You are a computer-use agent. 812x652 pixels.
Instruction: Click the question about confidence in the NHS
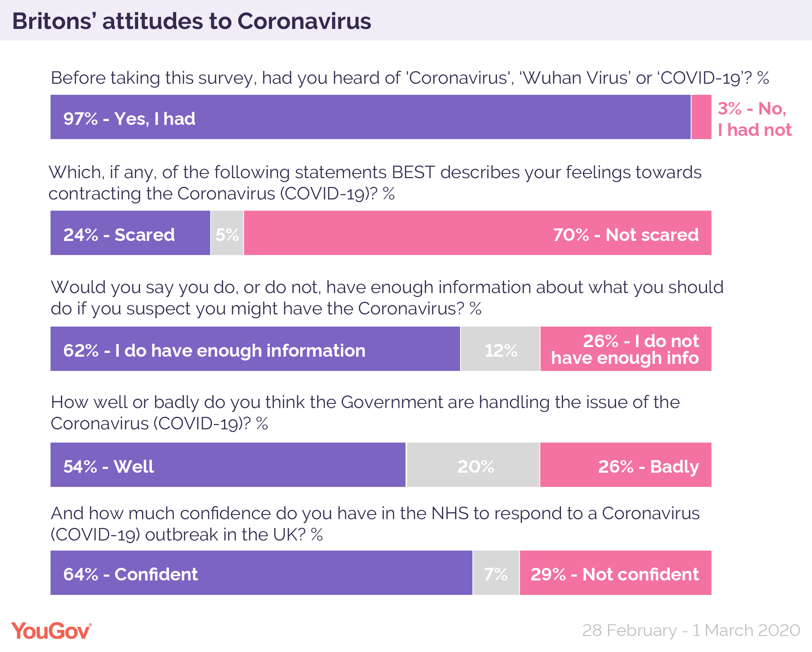click(375, 524)
